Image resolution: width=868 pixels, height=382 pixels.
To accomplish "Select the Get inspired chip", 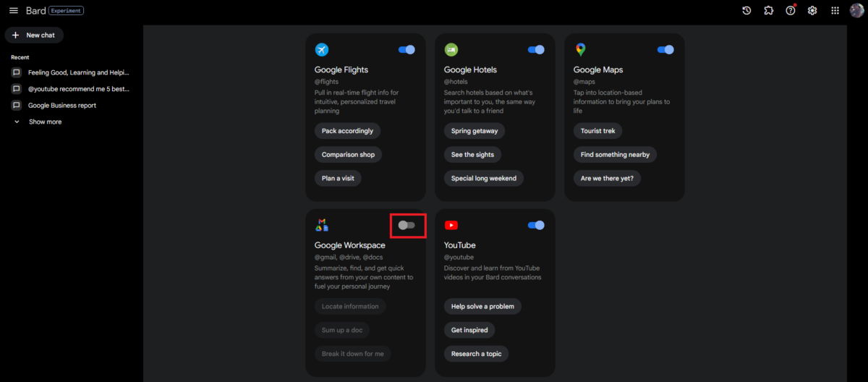I will click(x=469, y=330).
